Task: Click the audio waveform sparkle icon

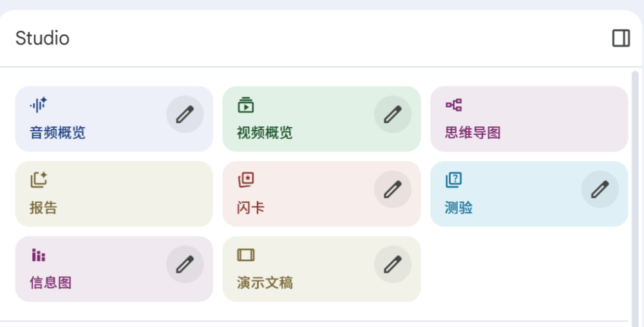Action: tap(39, 104)
